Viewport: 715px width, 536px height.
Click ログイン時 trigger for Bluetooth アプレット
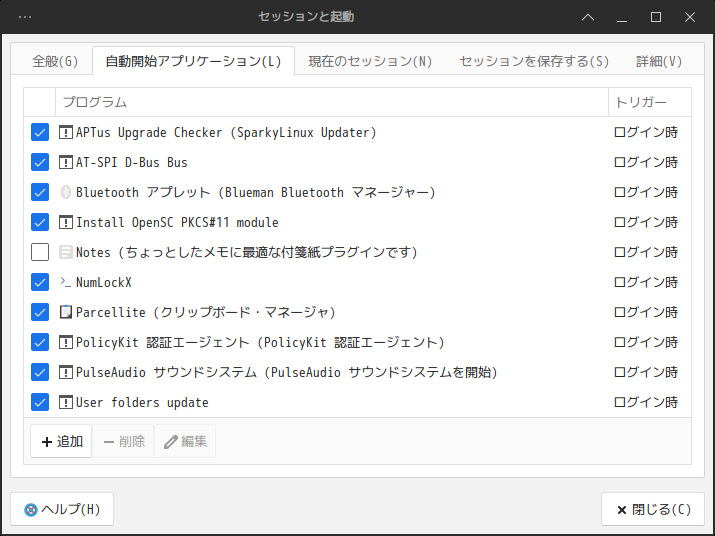[x=646, y=193]
